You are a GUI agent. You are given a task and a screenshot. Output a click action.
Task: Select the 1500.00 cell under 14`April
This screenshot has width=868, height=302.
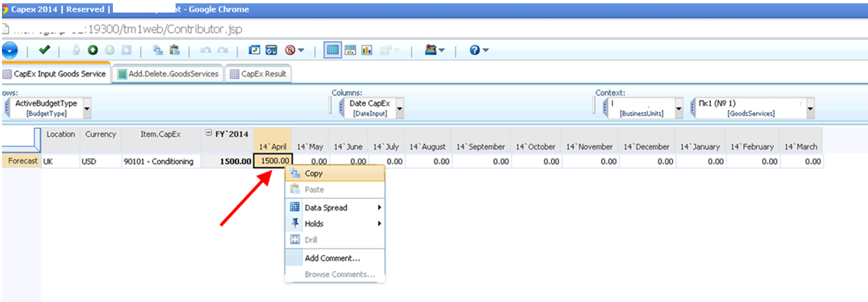[273, 161]
